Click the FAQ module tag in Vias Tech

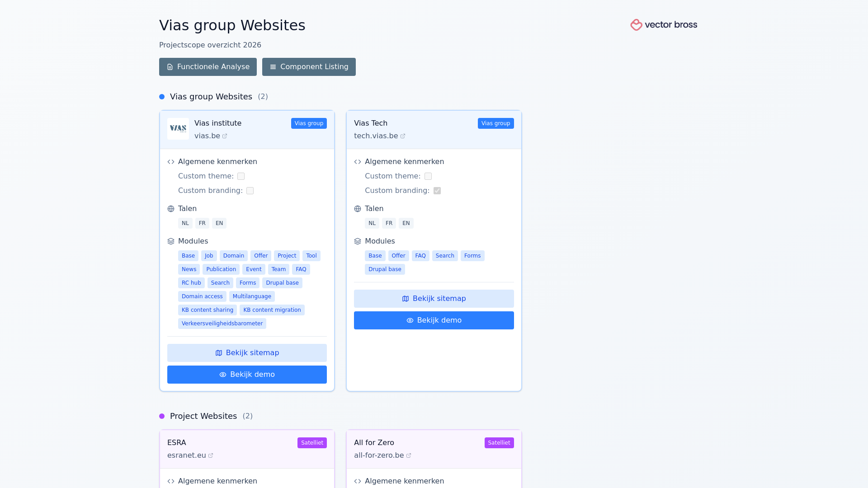[x=420, y=256]
